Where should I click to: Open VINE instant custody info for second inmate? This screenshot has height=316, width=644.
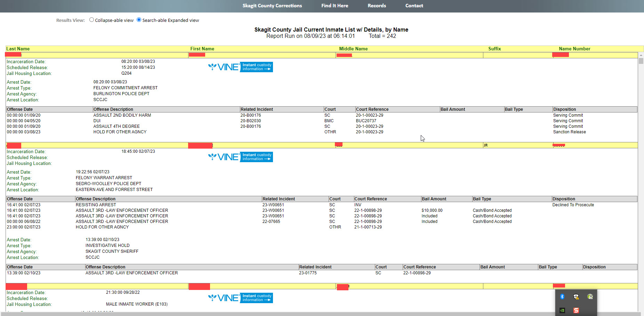[x=240, y=157]
